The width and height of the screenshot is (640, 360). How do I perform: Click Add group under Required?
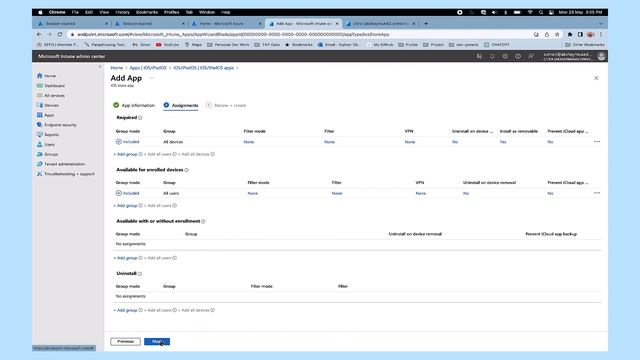click(126, 154)
